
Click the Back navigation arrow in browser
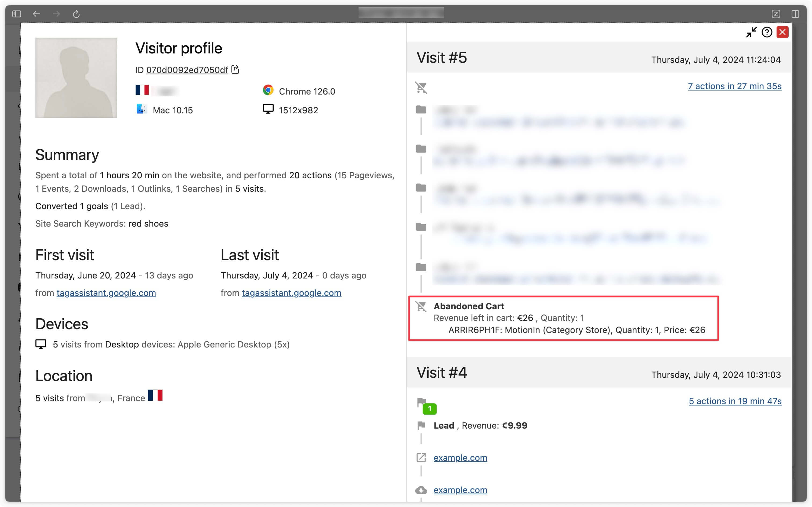(x=36, y=13)
